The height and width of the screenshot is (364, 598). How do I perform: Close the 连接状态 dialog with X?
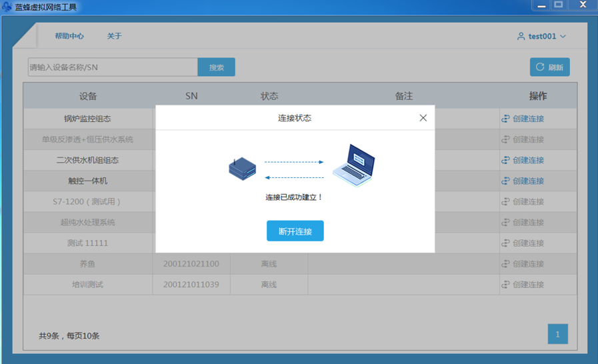click(423, 118)
